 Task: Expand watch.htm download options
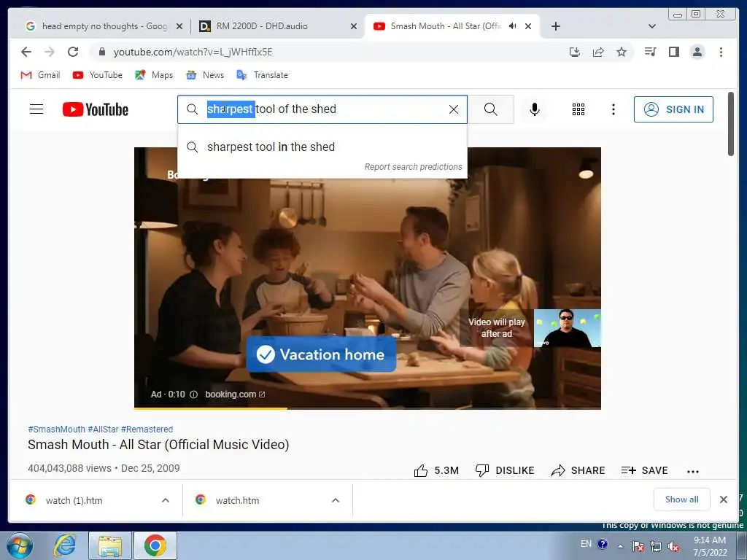[x=336, y=500]
